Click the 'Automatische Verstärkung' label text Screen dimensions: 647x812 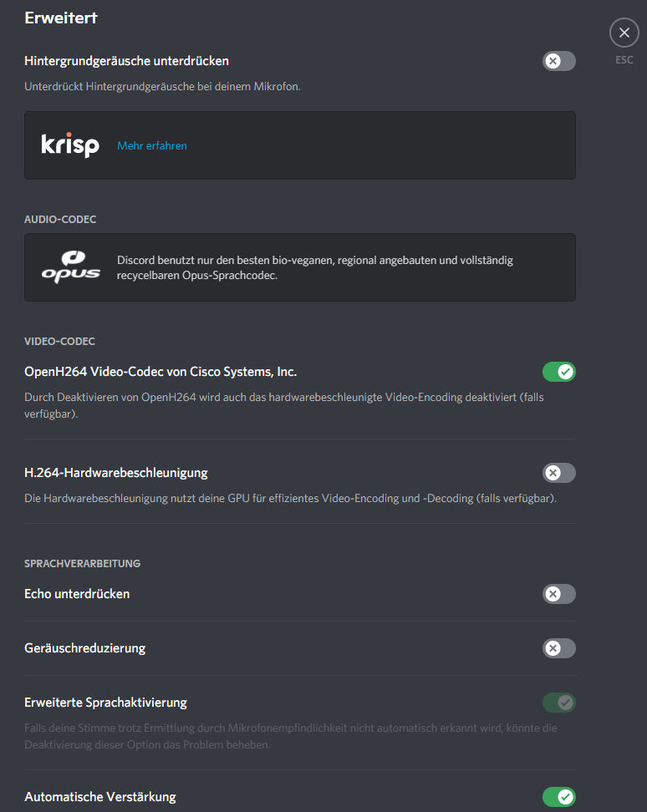(100, 797)
